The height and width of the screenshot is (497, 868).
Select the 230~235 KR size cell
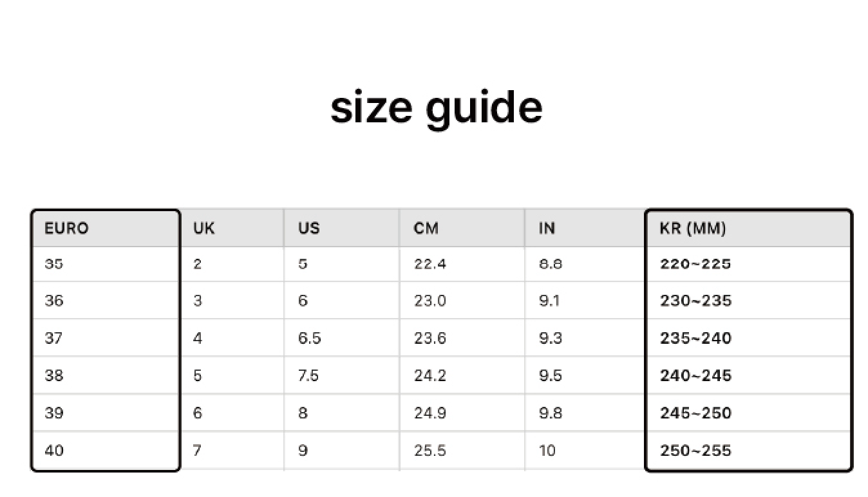(x=695, y=301)
